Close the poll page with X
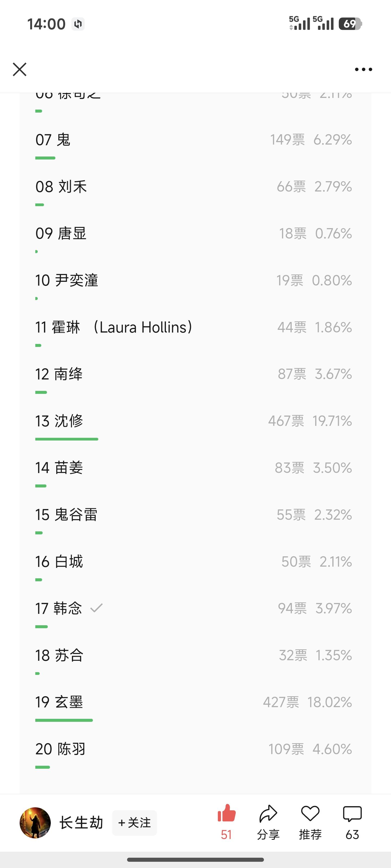Image resolution: width=391 pixels, height=868 pixels. coord(20,69)
